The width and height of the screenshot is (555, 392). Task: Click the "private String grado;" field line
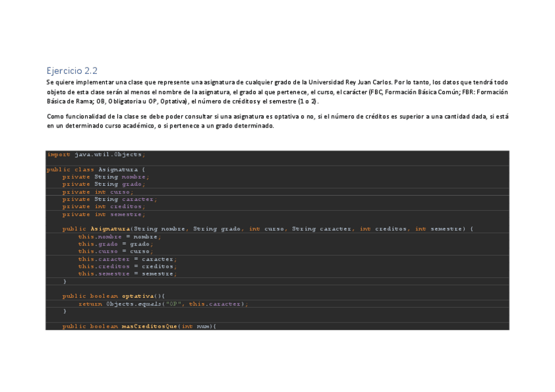coord(103,185)
